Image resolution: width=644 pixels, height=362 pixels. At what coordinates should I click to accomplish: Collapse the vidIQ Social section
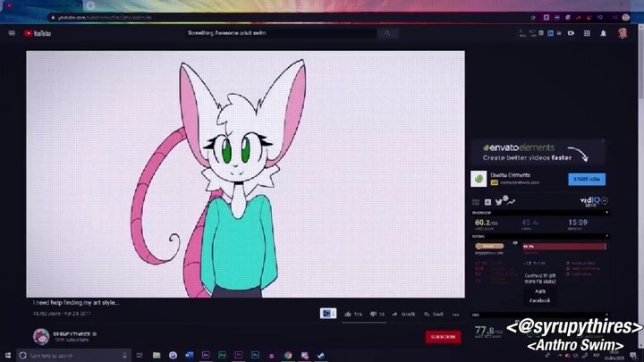pyautogui.click(x=606, y=237)
